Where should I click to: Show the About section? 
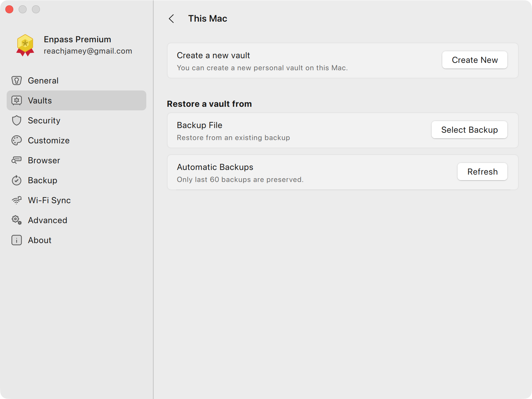pyautogui.click(x=76, y=240)
